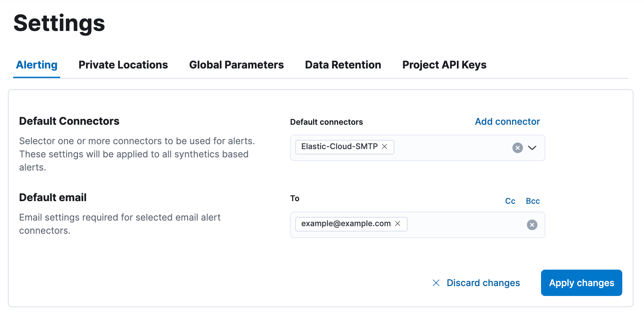Discard pending settings changes
Screen dimensions: 644x320
[x=483, y=283]
